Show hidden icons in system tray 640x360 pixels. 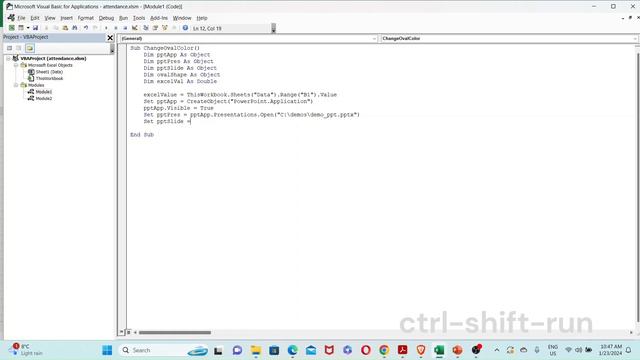click(x=497, y=350)
